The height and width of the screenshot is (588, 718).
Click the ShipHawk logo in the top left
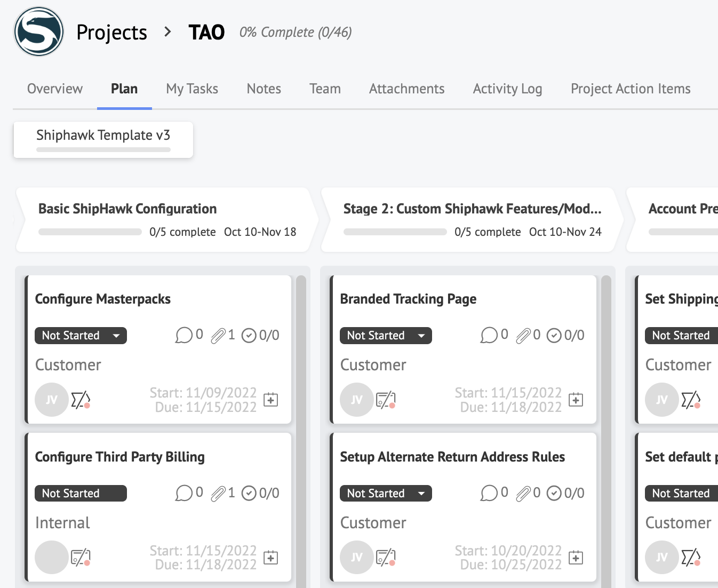(38, 31)
